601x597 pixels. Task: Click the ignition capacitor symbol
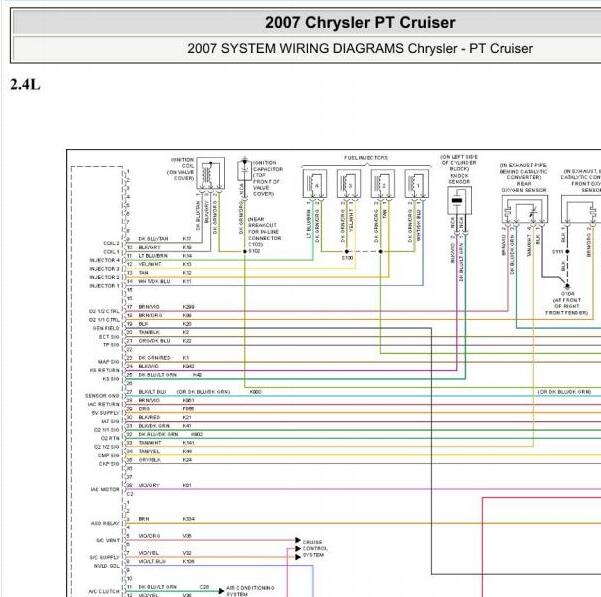tap(244, 171)
